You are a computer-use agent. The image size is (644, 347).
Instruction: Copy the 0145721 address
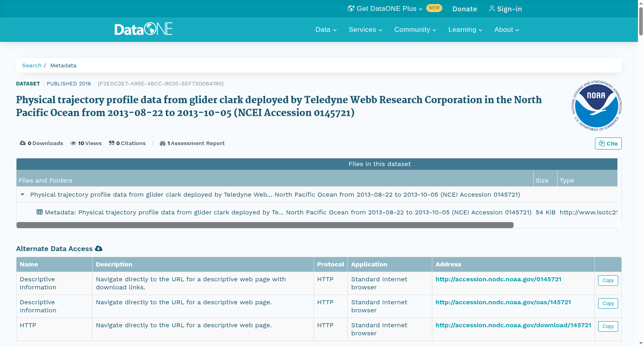coord(608,281)
